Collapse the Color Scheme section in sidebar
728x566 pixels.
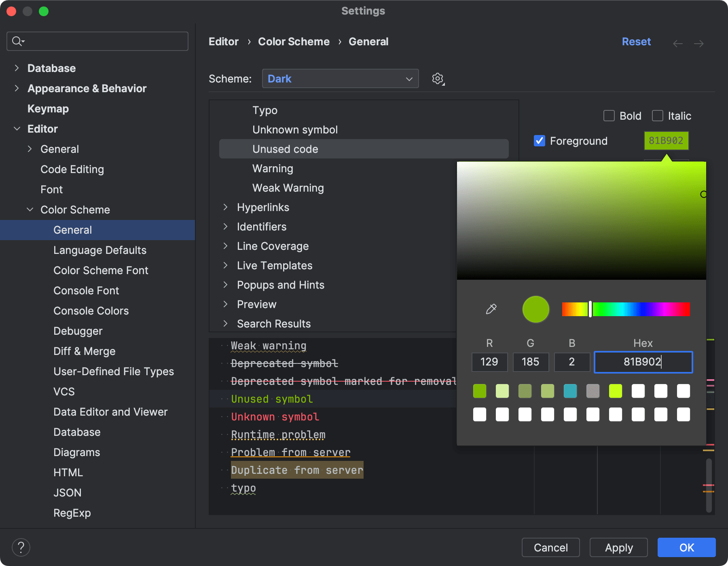30,209
